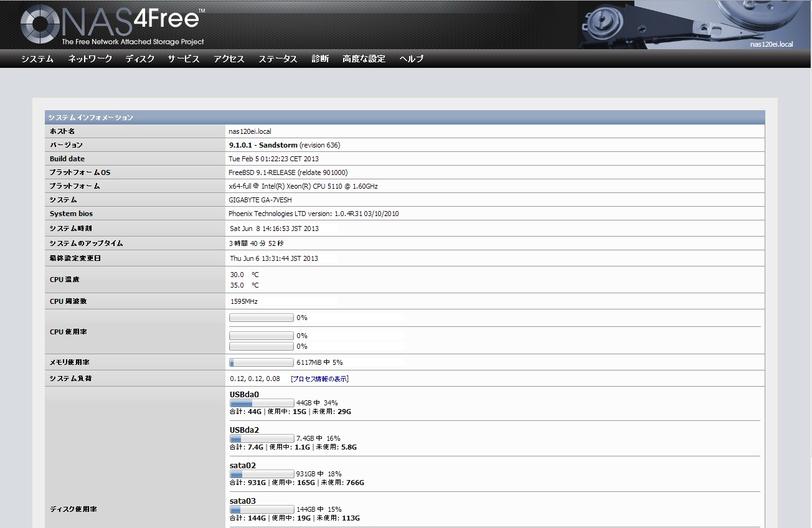Screen dimensions: 812x528
Task: Open the 高度な設定 menu
Action: pyautogui.click(x=364, y=59)
